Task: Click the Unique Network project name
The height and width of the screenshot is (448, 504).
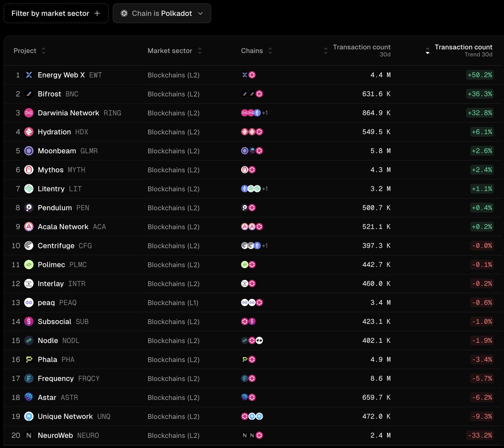Action: pos(65,416)
